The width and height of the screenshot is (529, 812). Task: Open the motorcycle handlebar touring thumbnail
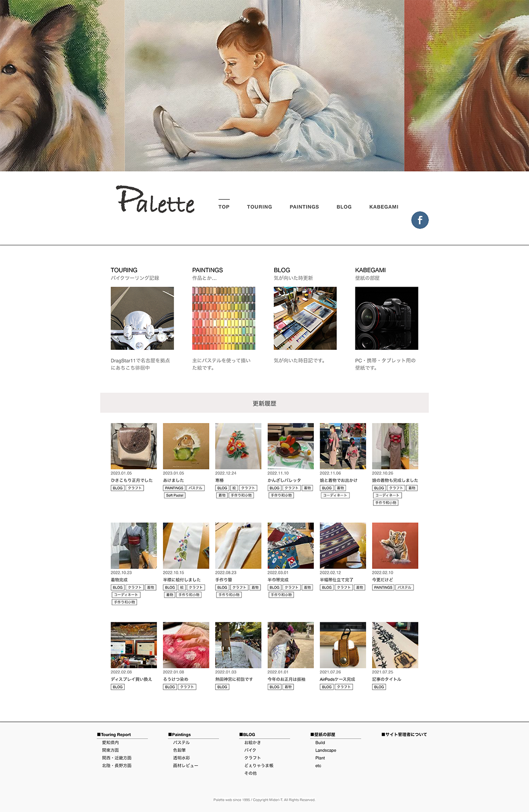click(x=142, y=318)
